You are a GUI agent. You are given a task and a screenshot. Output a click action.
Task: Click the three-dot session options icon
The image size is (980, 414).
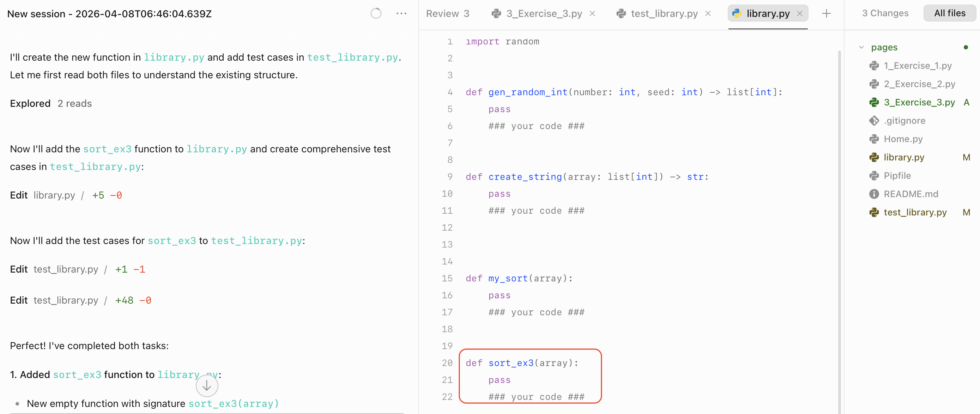(401, 14)
